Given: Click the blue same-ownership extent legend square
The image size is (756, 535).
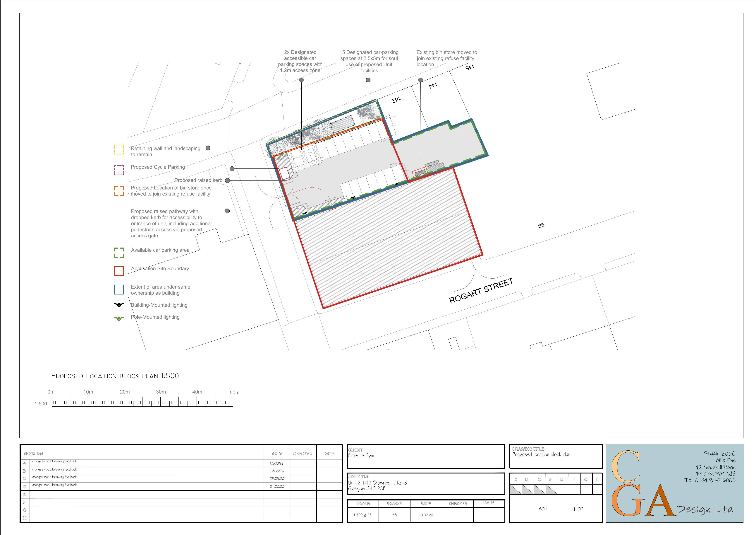Looking at the screenshot, I should pos(119,289).
